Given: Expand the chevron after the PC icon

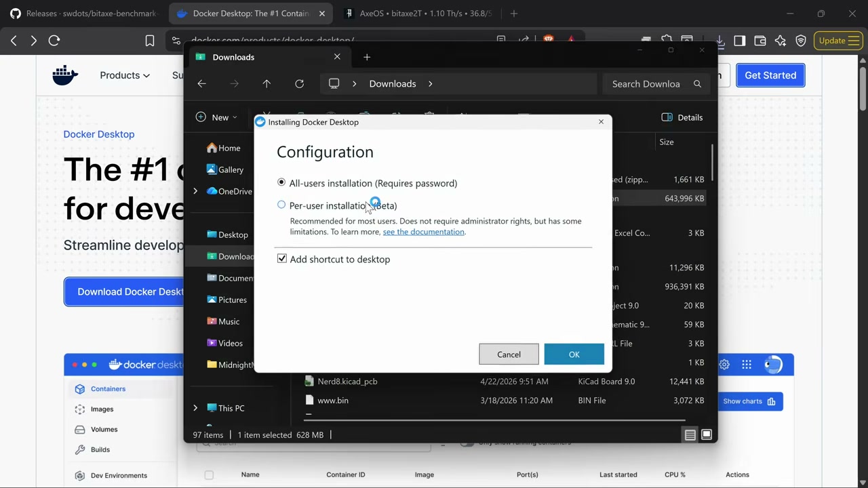Looking at the screenshot, I should click(354, 84).
